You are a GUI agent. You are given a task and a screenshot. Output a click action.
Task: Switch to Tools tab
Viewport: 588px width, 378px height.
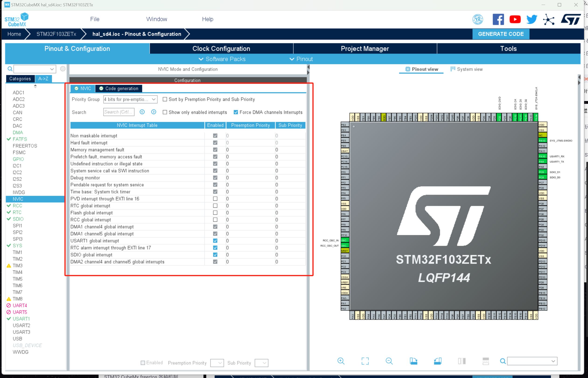509,49
